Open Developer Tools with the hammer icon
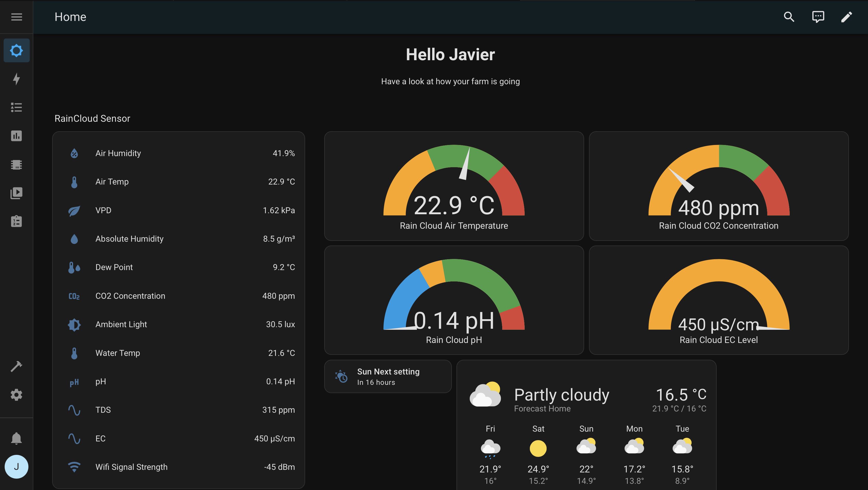 tap(16, 366)
